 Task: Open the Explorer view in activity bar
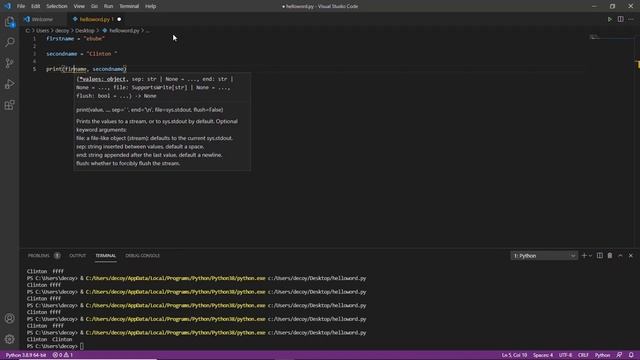pyautogui.click(x=9, y=22)
